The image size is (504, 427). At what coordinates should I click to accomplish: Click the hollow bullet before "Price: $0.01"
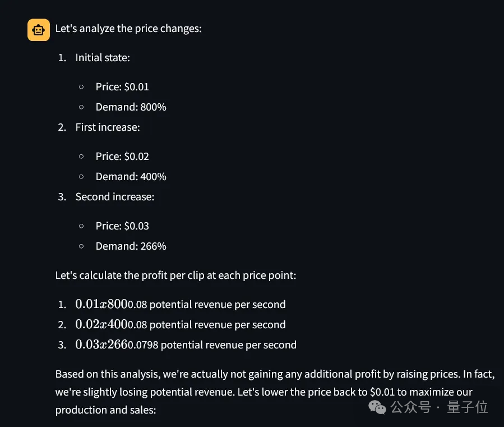click(x=81, y=87)
